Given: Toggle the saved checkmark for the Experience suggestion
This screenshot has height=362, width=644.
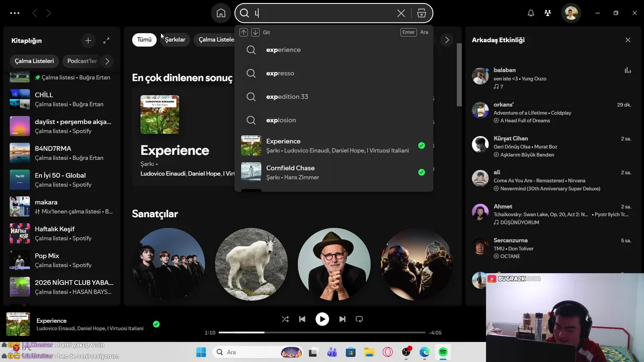Looking at the screenshot, I should click(x=422, y=145).
